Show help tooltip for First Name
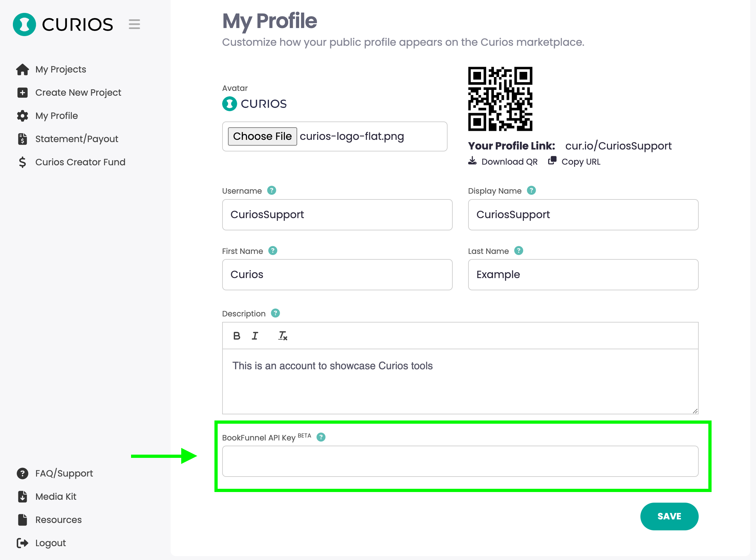This screenshot has width=756, height=560. click(x=273, y=250)
